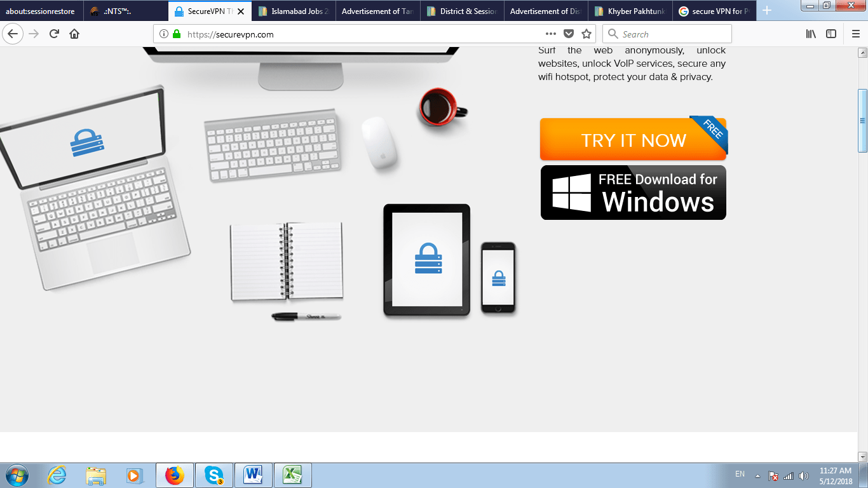This screenshot has width=868, height=488.
Task: Switch to the Advertisement of Dist tab
Action: tap(546, 11)
